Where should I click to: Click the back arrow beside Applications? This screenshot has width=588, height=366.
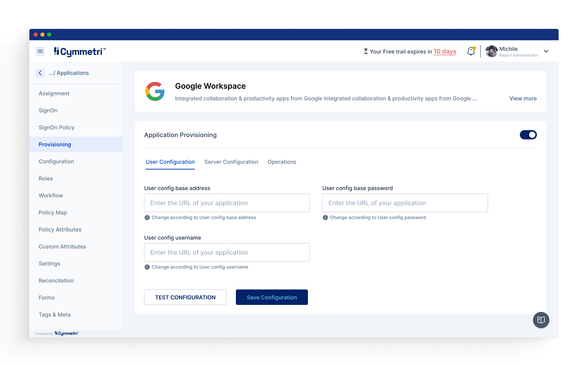[x=40, y=73]
